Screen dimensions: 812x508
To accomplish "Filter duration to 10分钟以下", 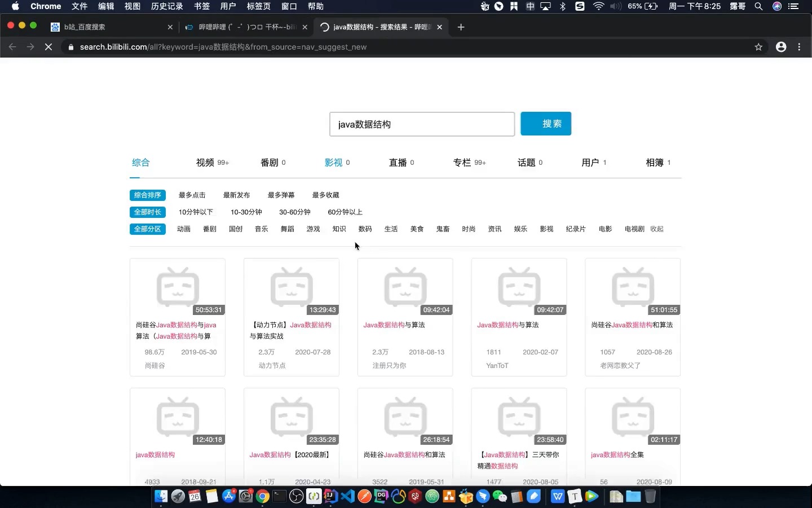I will (x=196, y=212).
